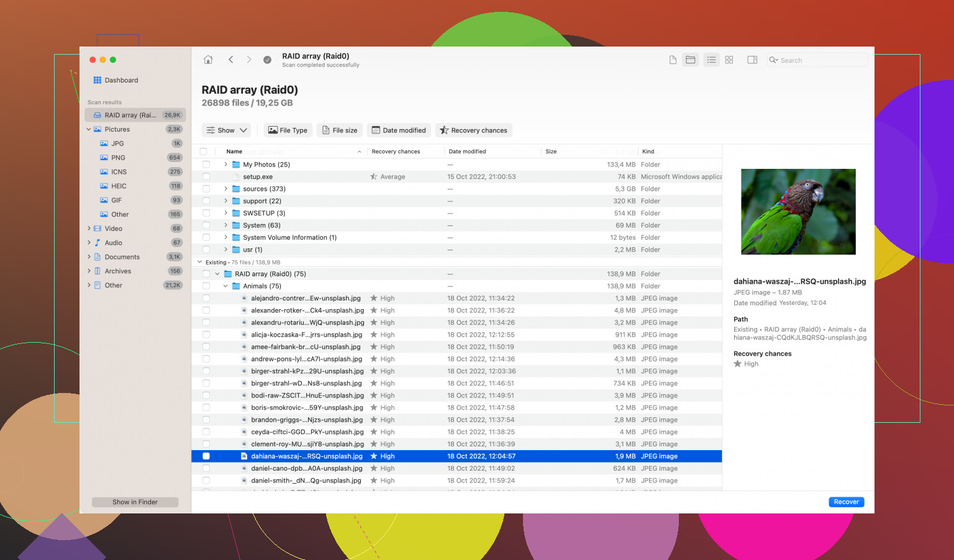Check the box for setup.exe
This screenshot has height=560, width=954.
point(206,177)
